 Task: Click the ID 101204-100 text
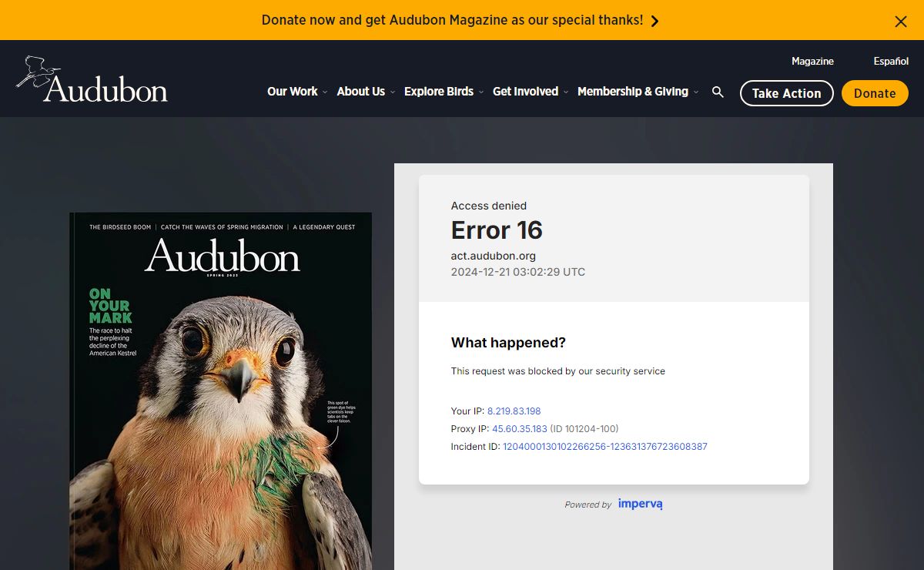click(584, 429)
